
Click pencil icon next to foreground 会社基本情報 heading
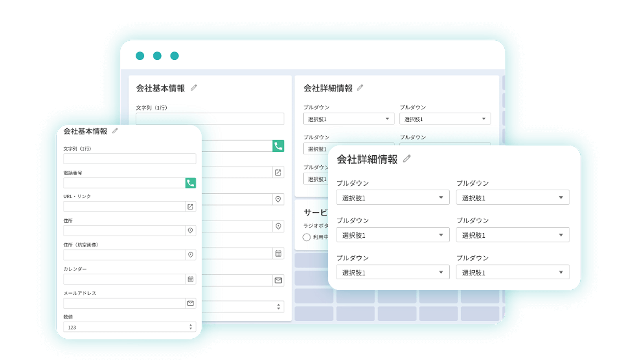[115, 131]
